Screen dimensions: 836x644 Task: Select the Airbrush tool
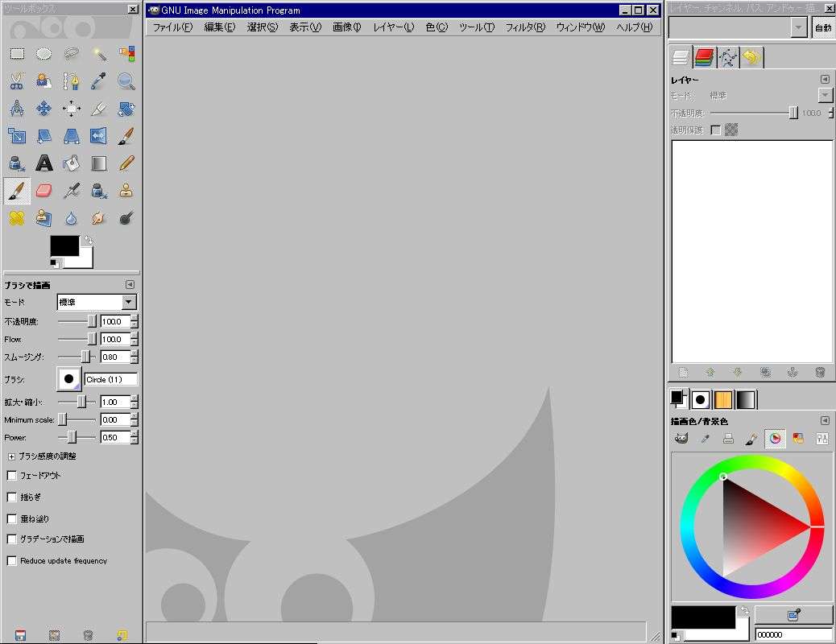[72, 190]
